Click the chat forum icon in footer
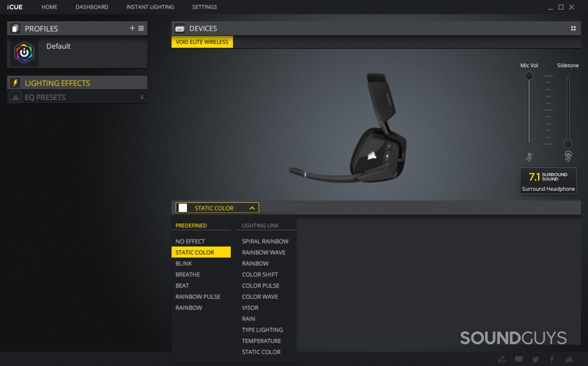 coord(519,360)
